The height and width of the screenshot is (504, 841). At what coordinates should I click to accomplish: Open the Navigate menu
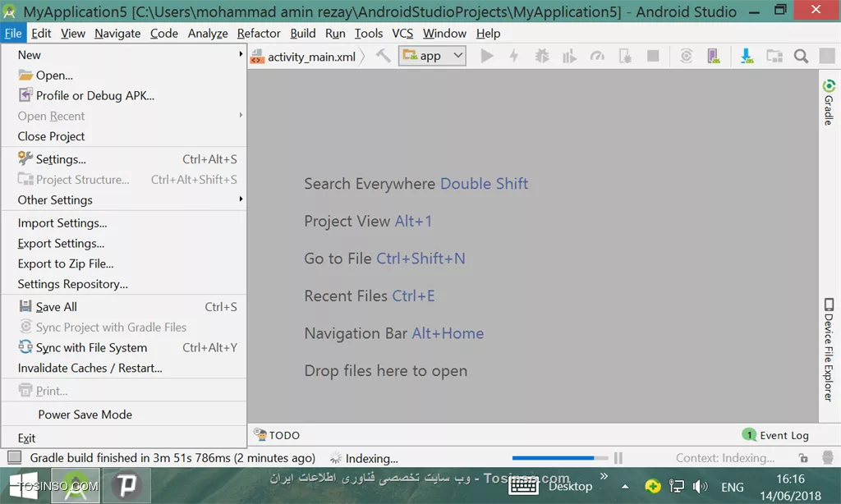click(x=117, y=33)
